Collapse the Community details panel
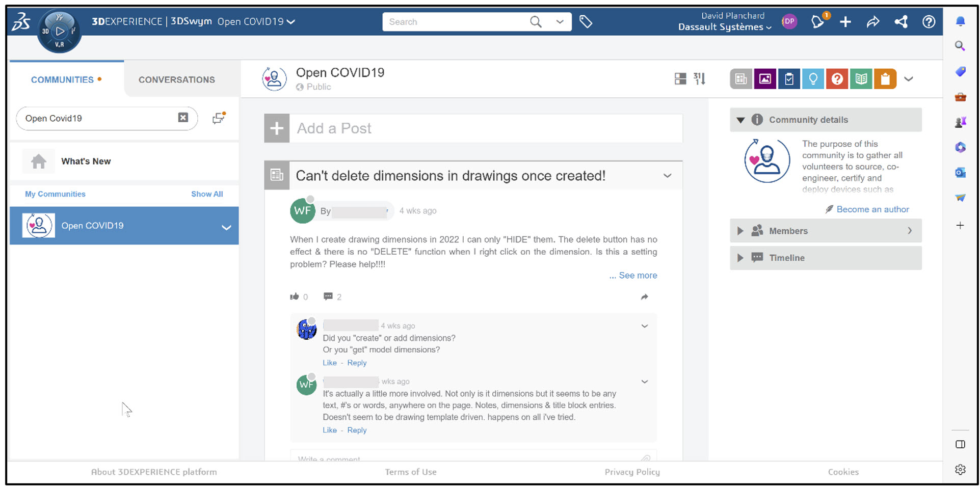Screen dimensions: 980x490 [x=740, y=120]
